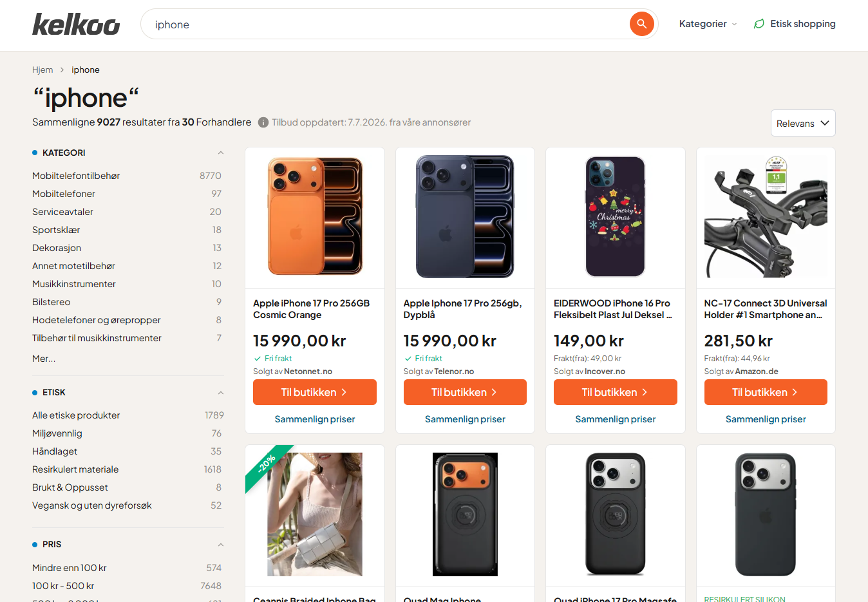Collapse the ETISK filter section
The width and height of the screenshot is (868, 602).
221,392
